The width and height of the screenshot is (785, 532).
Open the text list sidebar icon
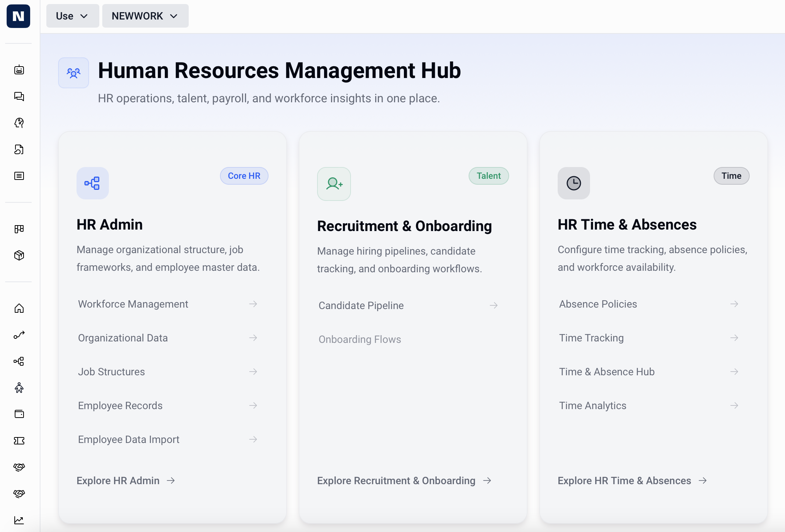tap(19, 176)
